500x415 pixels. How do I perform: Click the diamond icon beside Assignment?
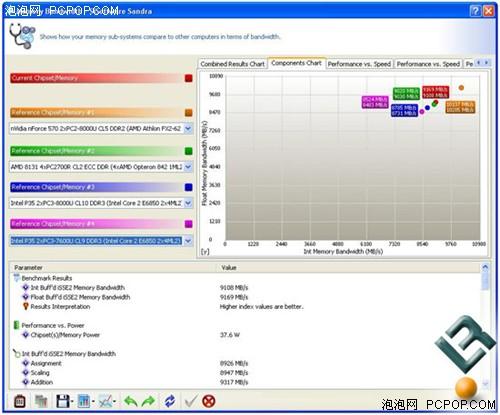pyautogui.click(x=25, y=363)
